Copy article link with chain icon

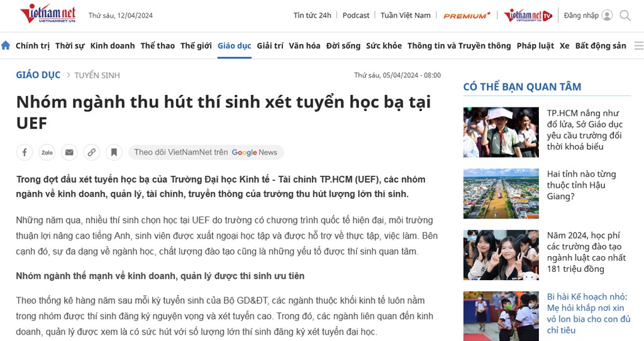91,152
